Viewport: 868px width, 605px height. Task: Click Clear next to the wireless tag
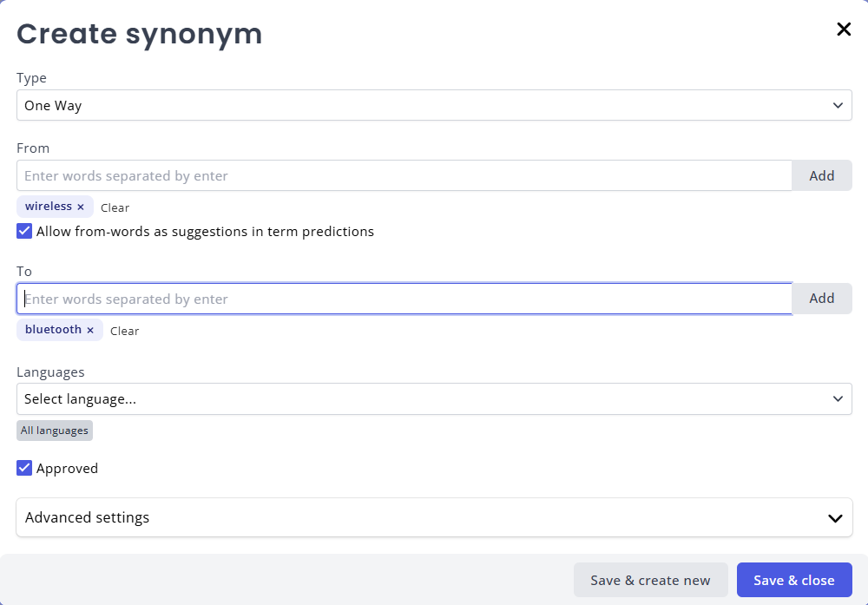115,207
